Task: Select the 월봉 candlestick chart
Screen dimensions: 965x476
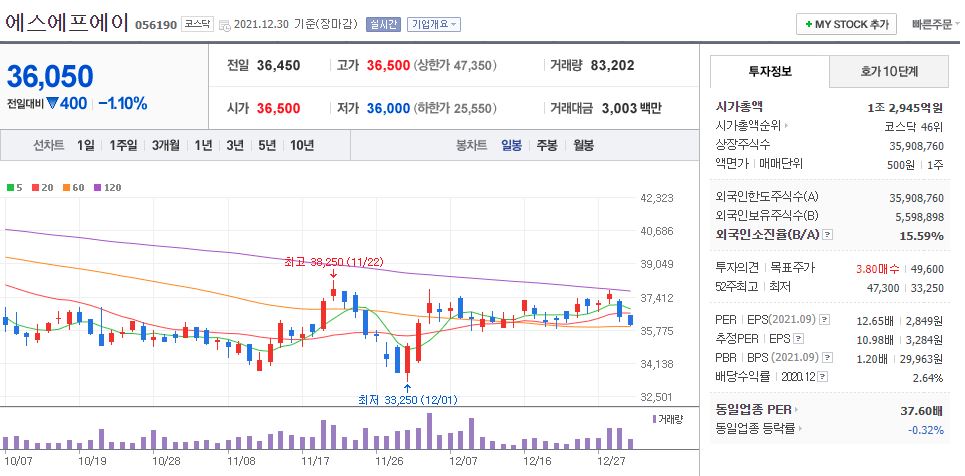Action: 583,146
